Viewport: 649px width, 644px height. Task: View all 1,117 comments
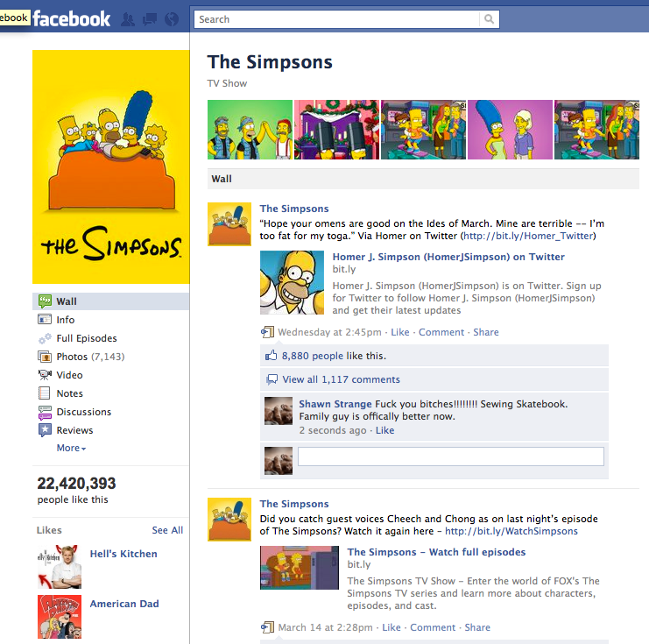[341, 379]
